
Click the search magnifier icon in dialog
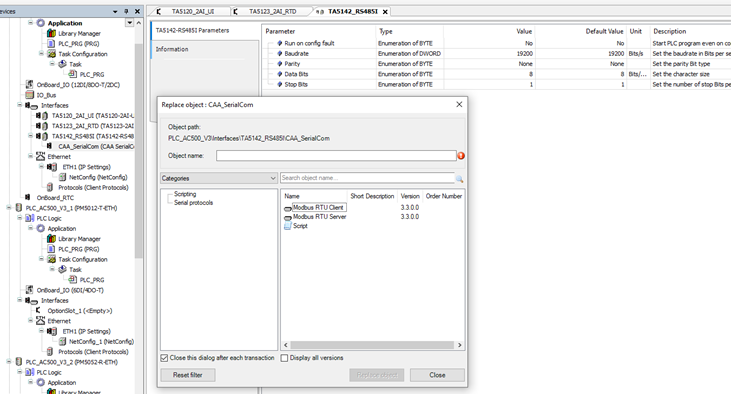click(459, 179)
